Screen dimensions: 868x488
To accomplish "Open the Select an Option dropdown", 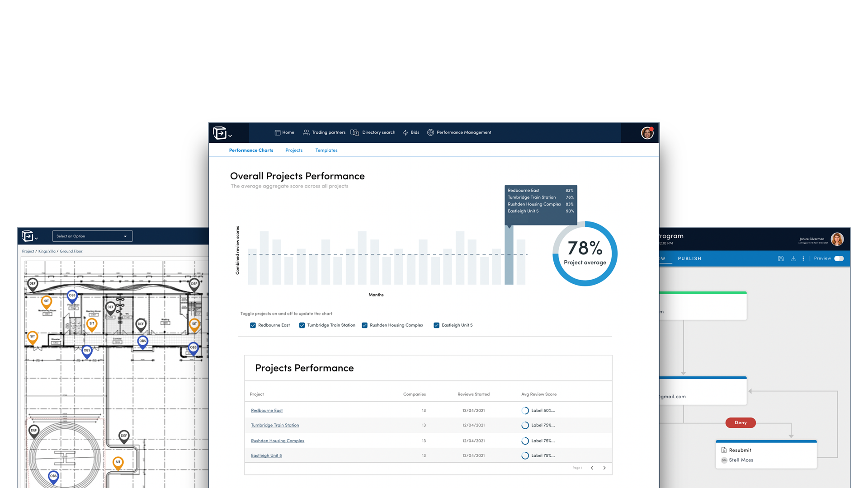I will coord(92,236).
